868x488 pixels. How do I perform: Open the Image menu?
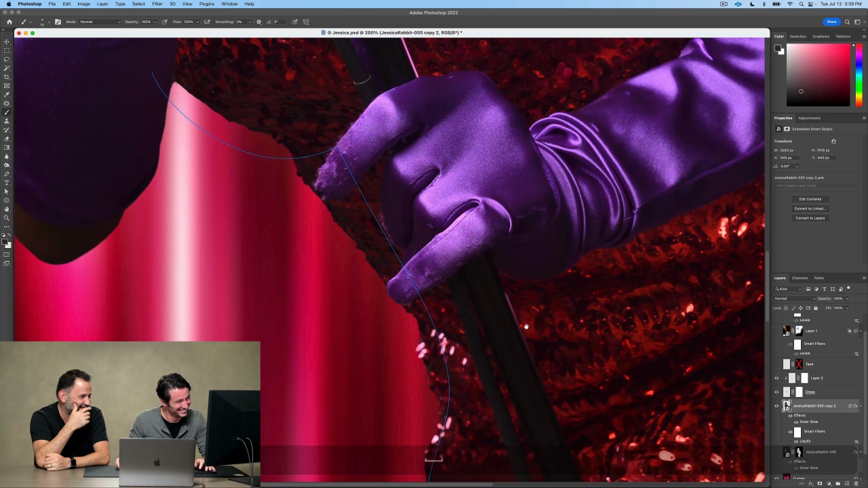pyautogui.click(x=83, y=4)
